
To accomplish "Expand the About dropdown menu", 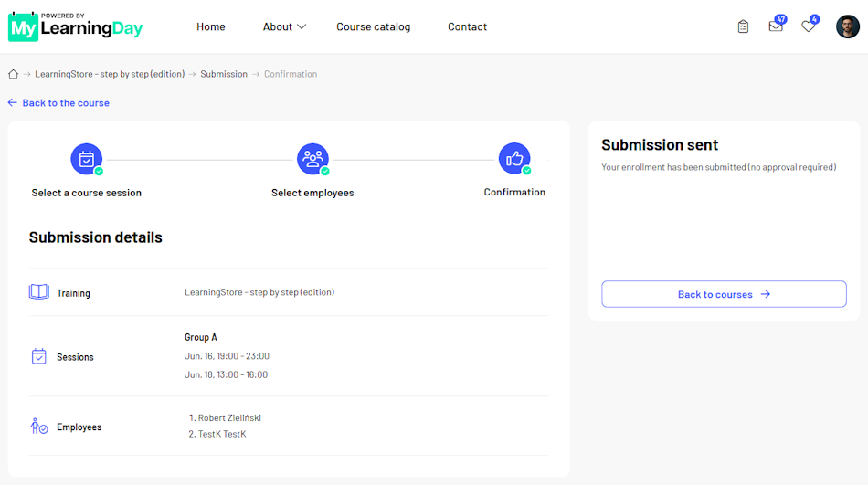I will pyautogui.click(x=284, y=26).
